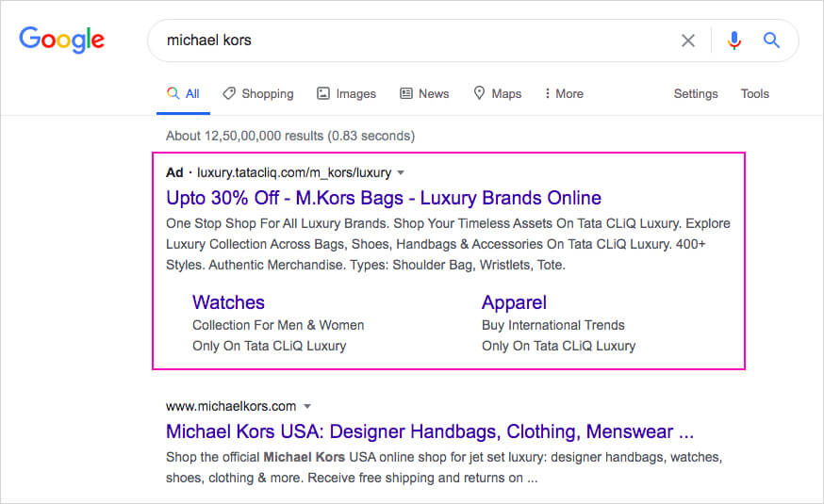Open the Watches sitelink

pos(228,302)
